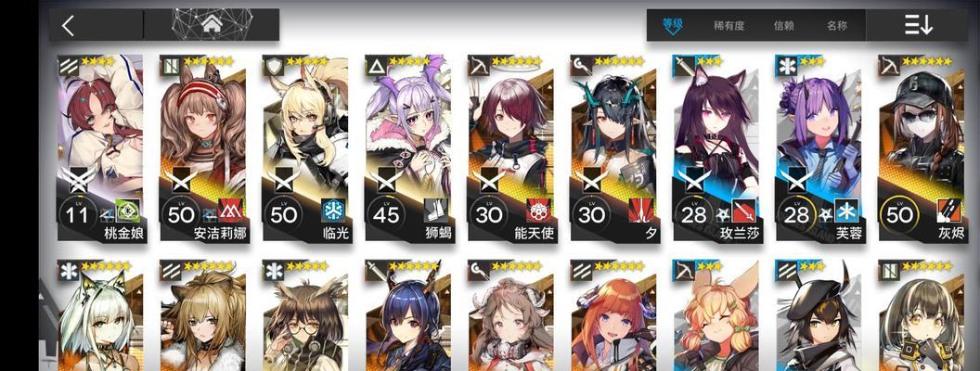Open operator card 能天使

click(510, 148)
